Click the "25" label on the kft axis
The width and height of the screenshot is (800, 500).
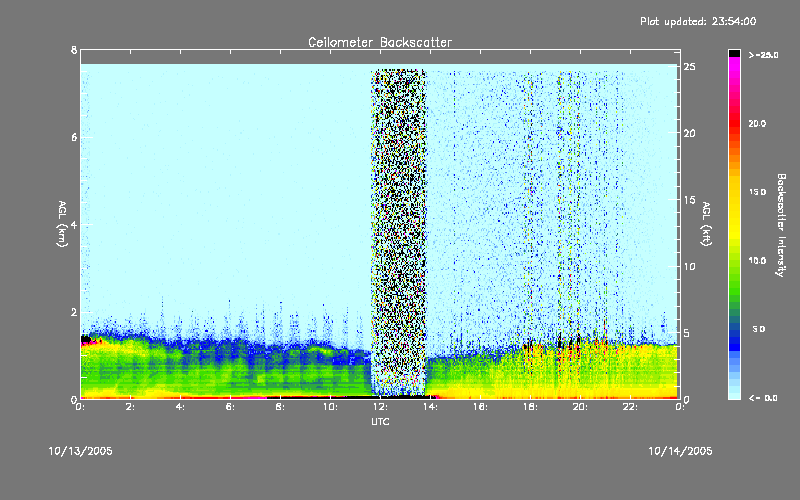pos(689,67)
